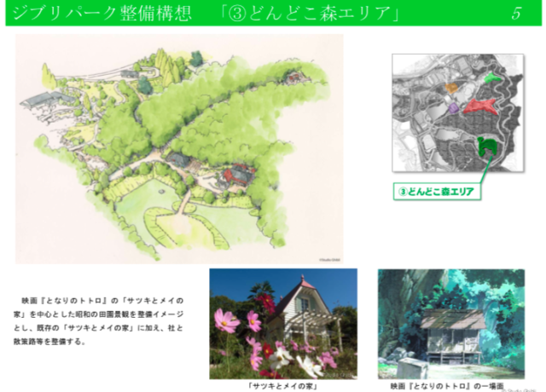Select the purple area on map
Viewport: 546px width, 392px height.
click(453, 108)
